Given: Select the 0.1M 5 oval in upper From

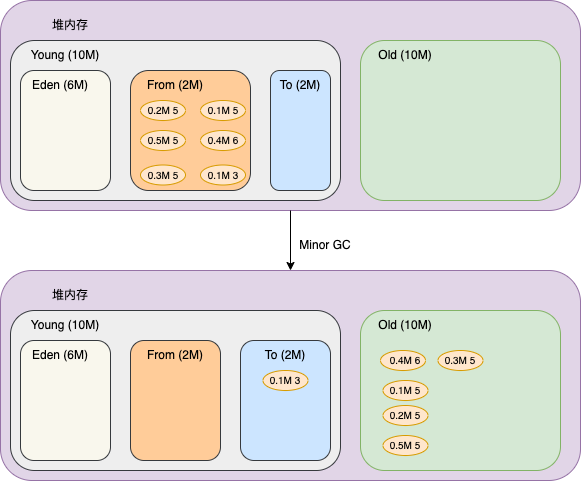Looking at the screenshot, I should (223, 110).
